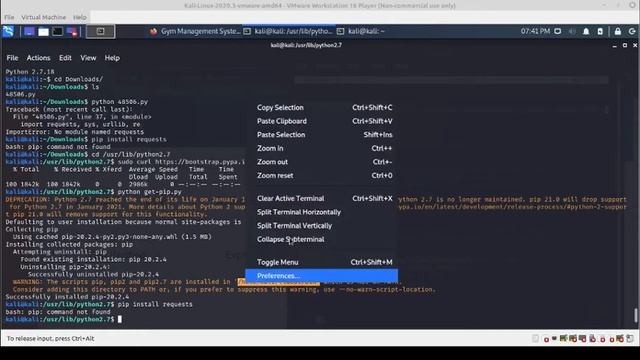Click 'Successfully installed pip-20.2.4' line
640x360 pixels.
[x=67, y=297]
